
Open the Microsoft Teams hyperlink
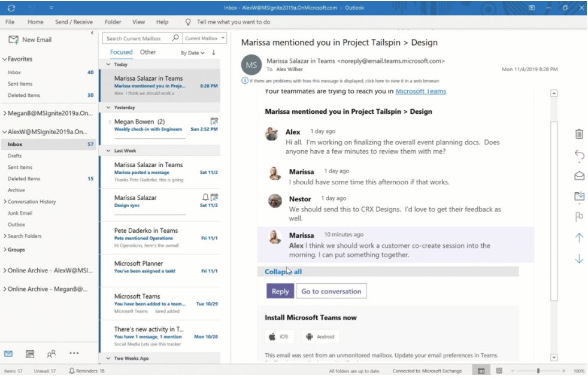pos(420,92)
